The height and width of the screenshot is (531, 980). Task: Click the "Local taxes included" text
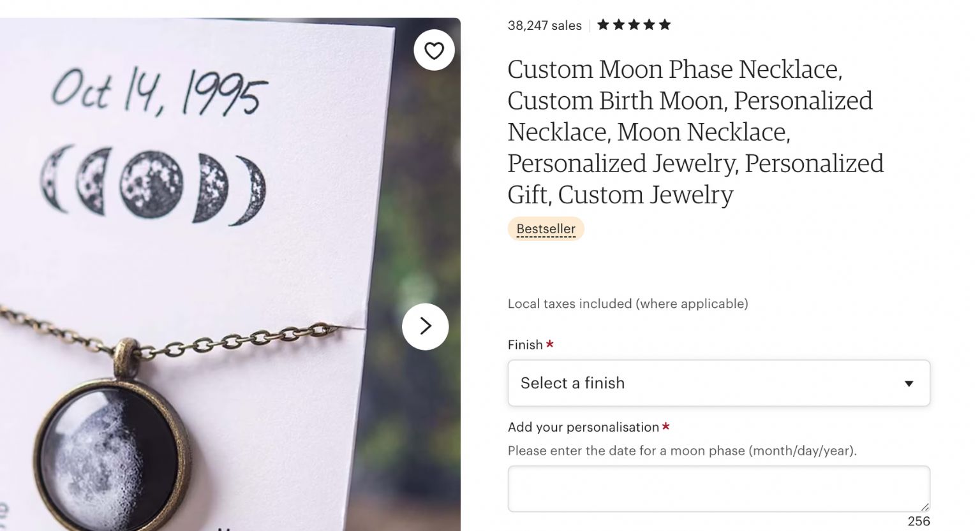click(x=628, y=304)
